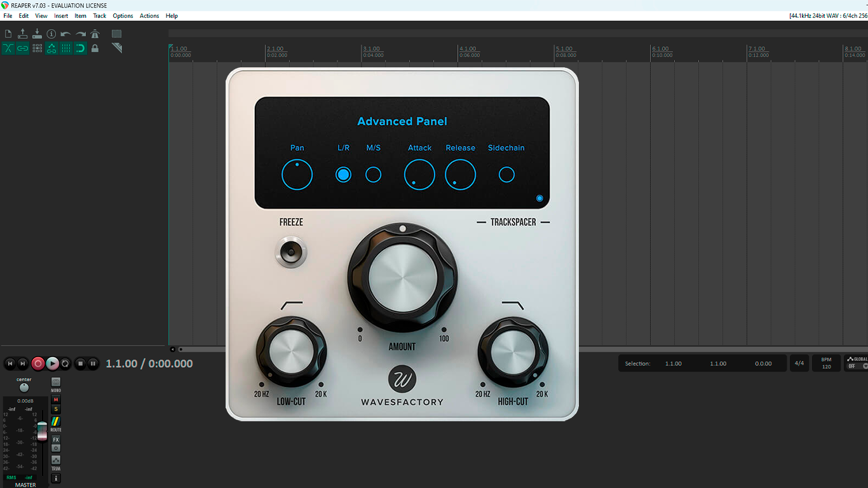Click the Stop transport button
868x488 pixels.
(x=80, y=363)
